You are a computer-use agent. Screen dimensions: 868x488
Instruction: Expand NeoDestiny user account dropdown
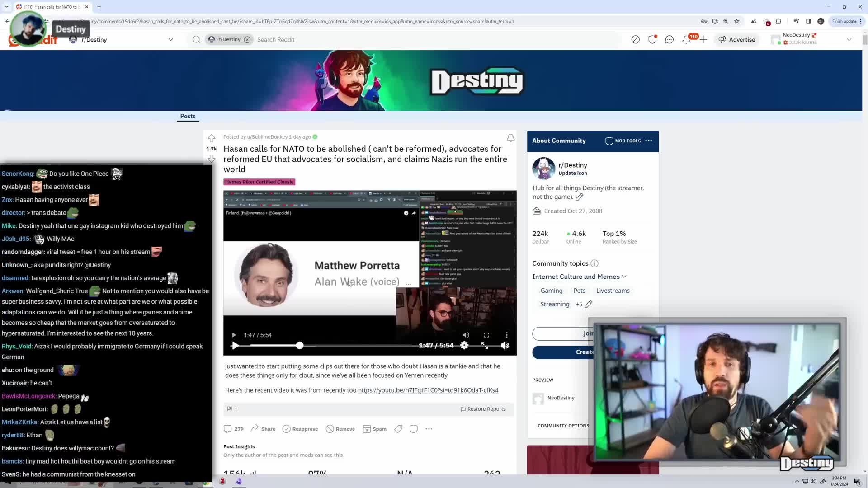849,40
